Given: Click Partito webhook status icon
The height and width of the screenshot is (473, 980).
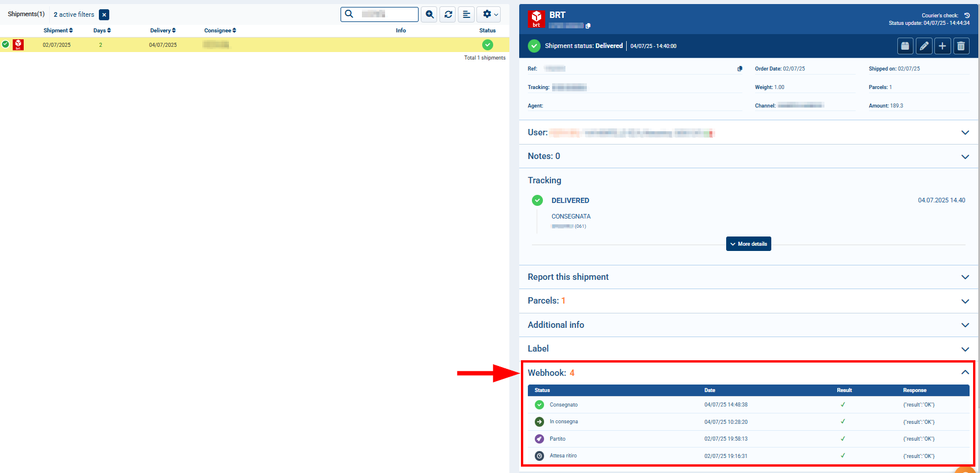Looking at the screenshot, I should click(x=539, y=439).
